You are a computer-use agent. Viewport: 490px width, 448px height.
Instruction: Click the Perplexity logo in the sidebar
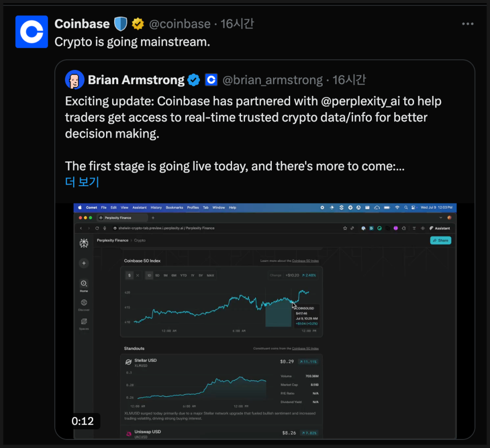84,243
